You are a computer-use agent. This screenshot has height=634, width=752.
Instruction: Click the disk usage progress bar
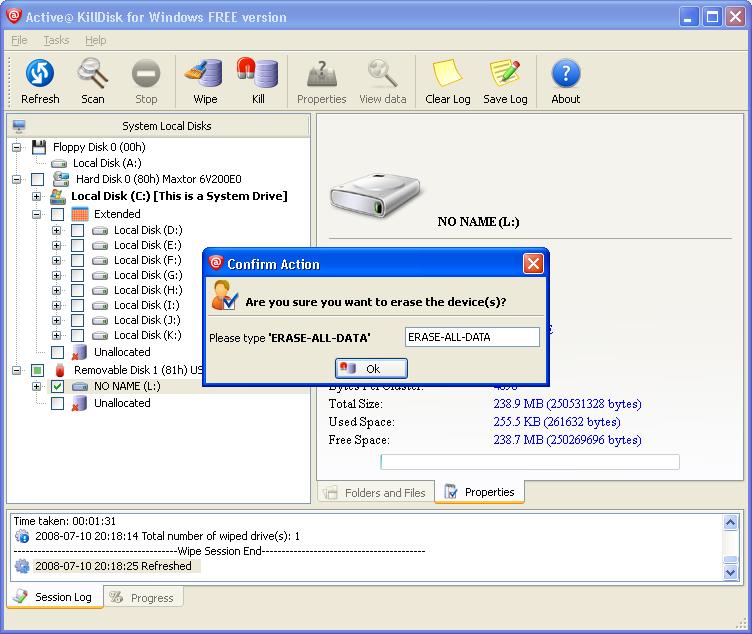530,462
